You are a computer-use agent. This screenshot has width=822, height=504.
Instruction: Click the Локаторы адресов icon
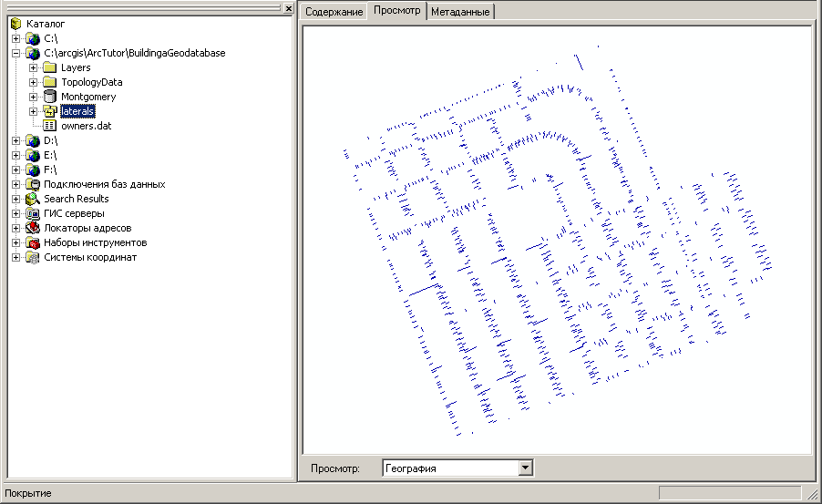pyautogui.click(x=33, y=228)
